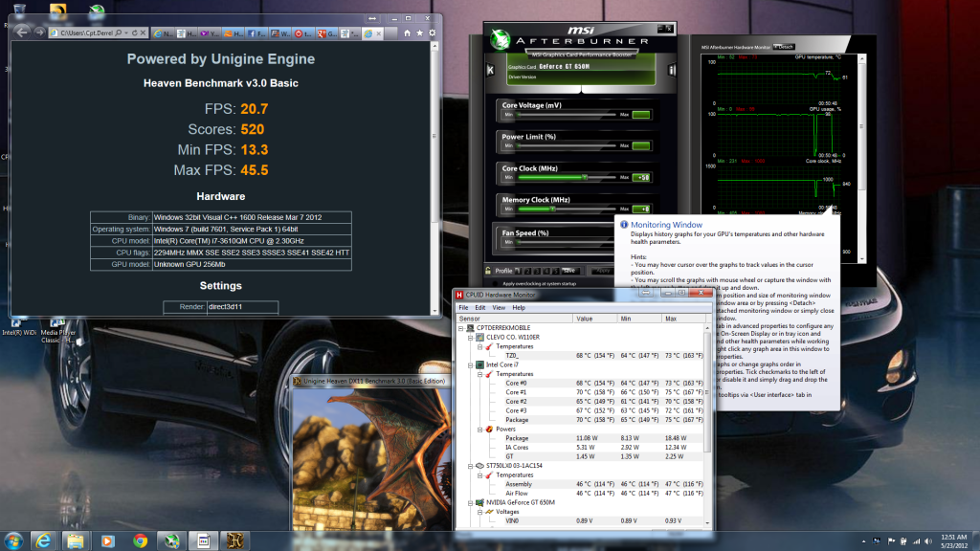The image size is (980, 551).
Task: Adjust the Core Voltage slider
Action: [567, 115]
